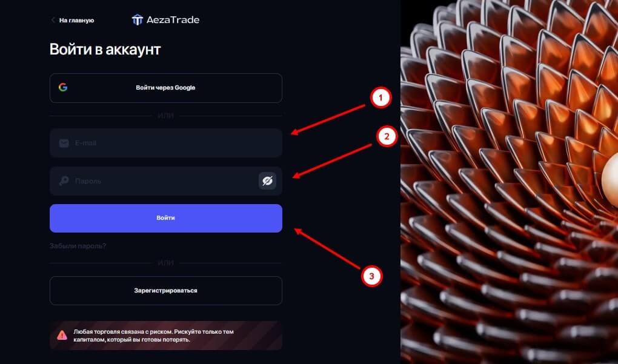Image resolution: width=618 pixels, height=364 pixels.
Task: Click the Зарегистрироваться button
Action: tap(166, 291)
